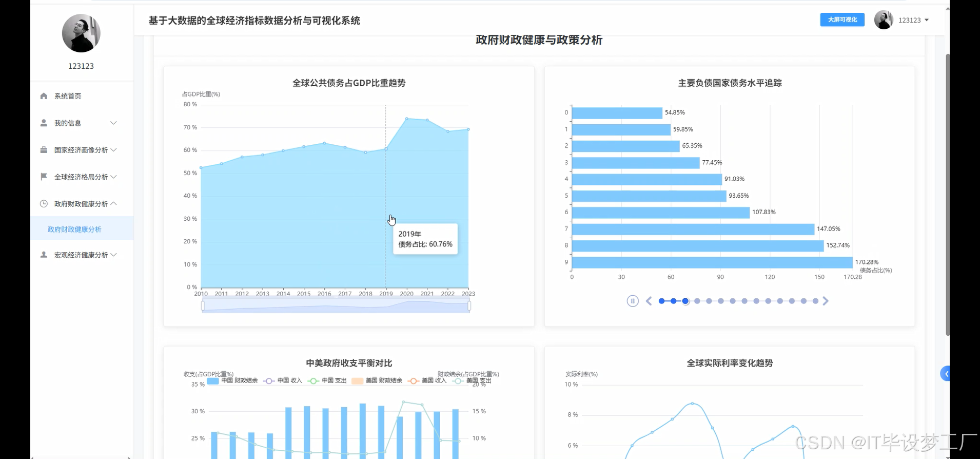Expand 国家经济画像分析 submenu chevron
Screen dimensions: 980x459
pos(113,150)
